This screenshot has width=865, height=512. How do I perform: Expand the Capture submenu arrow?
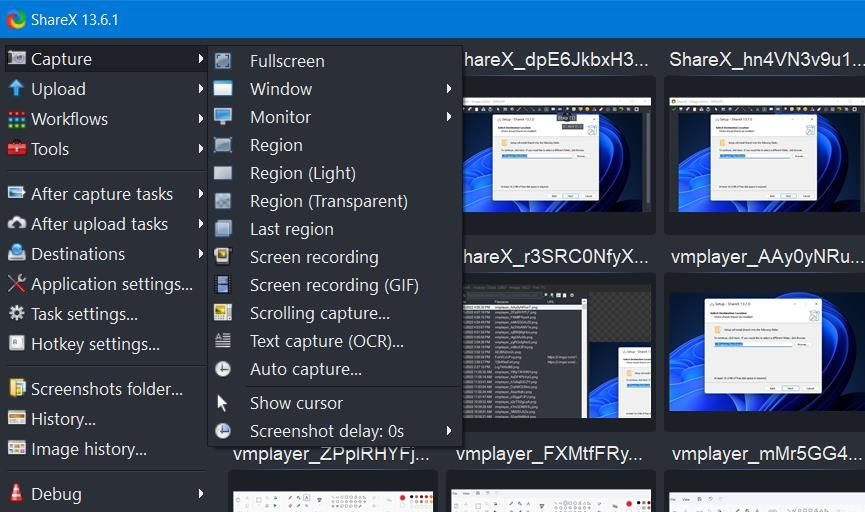[200, 58]
